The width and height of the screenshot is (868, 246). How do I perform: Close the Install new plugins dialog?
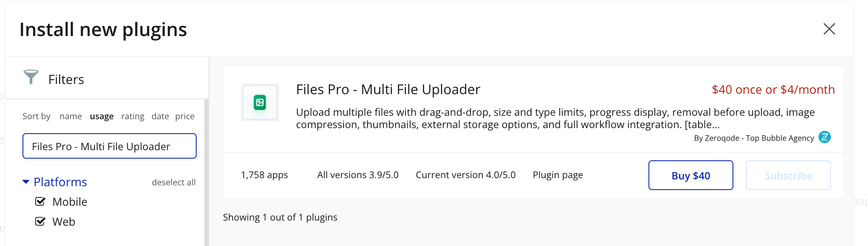tap(829, 29)
